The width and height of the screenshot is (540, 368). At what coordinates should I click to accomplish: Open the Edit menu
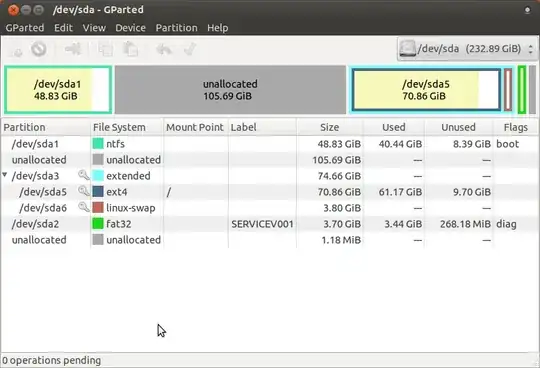tap(63, 28)
